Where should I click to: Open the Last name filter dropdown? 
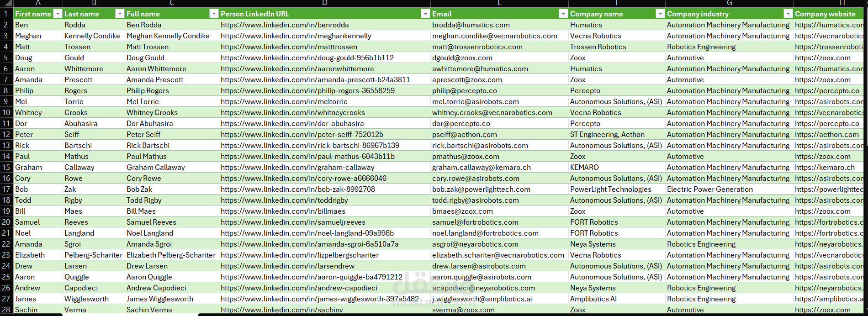120,14
